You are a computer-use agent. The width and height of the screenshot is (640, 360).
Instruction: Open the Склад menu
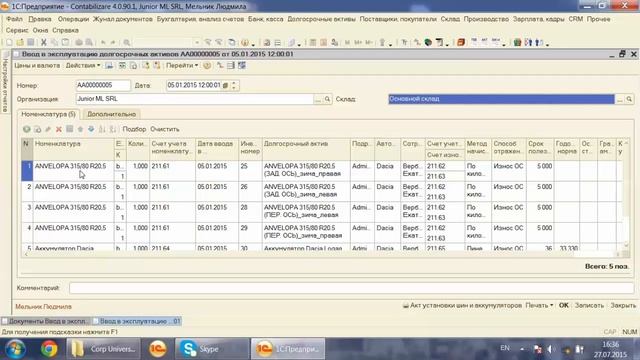click(x=450, y=19)
